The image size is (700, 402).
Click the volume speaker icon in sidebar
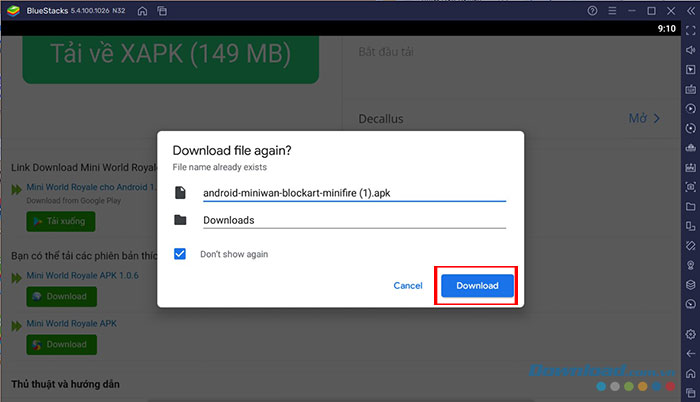coord(690,50)
